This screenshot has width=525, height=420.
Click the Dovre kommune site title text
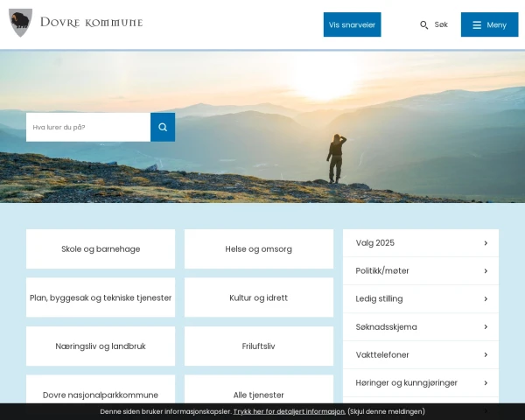91,23
